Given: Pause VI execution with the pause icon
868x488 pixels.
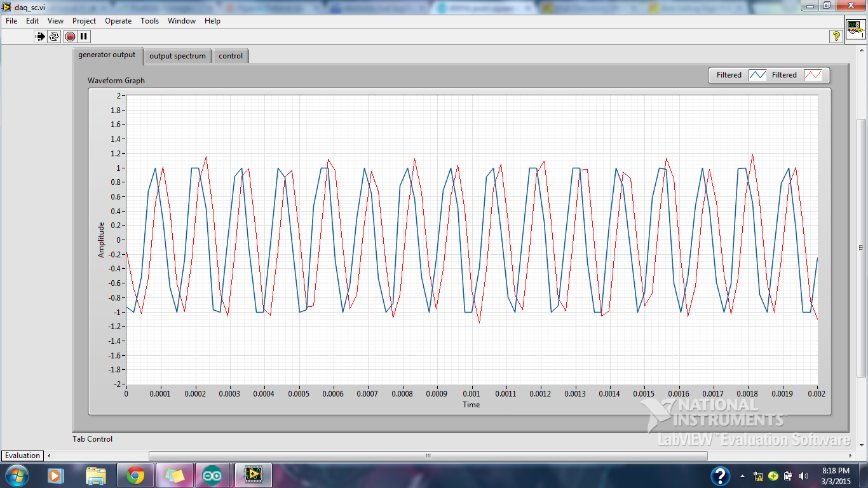Looking at the screenshot, I should pos(83,36).
